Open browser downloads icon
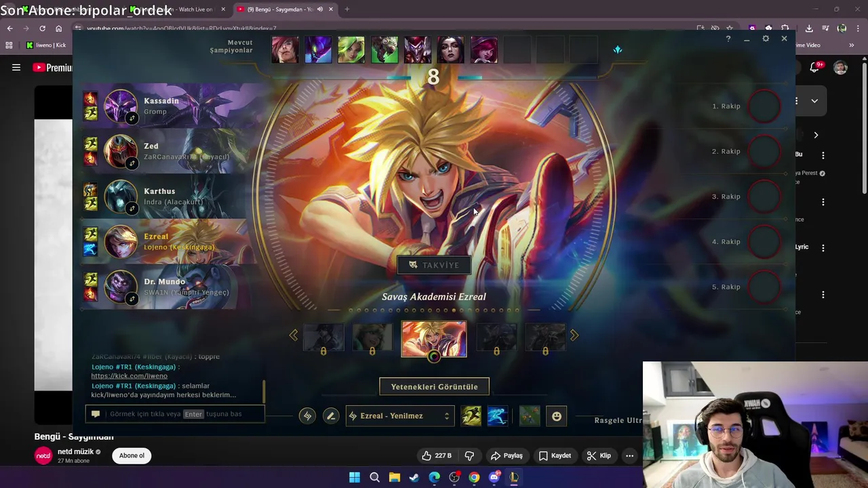Viewport: 868px width, 488px height. [x=809, y=28]
